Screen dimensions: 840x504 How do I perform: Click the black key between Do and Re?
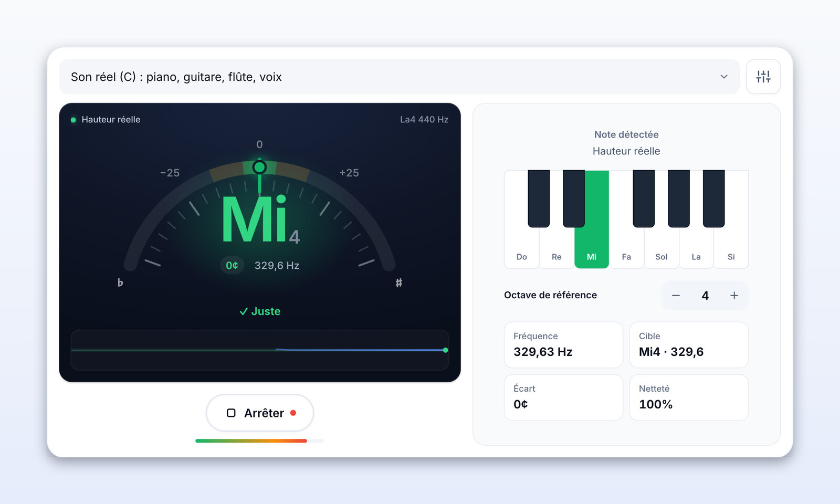[x=539, y=198]
